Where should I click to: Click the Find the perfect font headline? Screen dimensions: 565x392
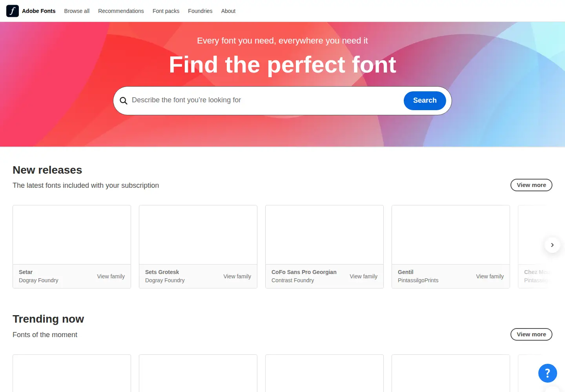coord(282,65)
